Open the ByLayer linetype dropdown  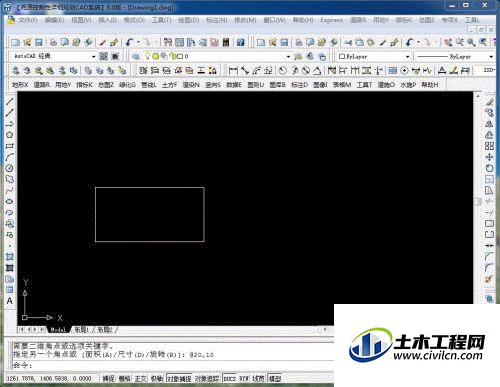point(491,56)
